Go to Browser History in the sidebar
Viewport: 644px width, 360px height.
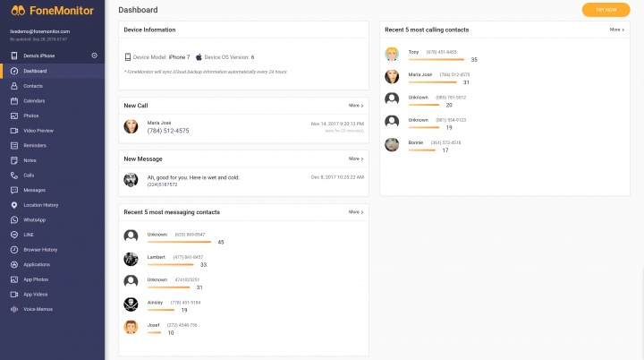coord(40,249)
